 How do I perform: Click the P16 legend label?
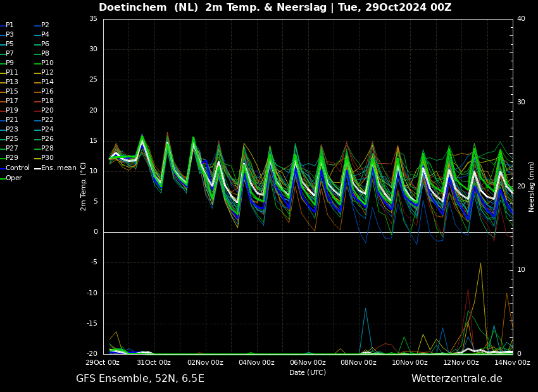click(x=47, y=92)
